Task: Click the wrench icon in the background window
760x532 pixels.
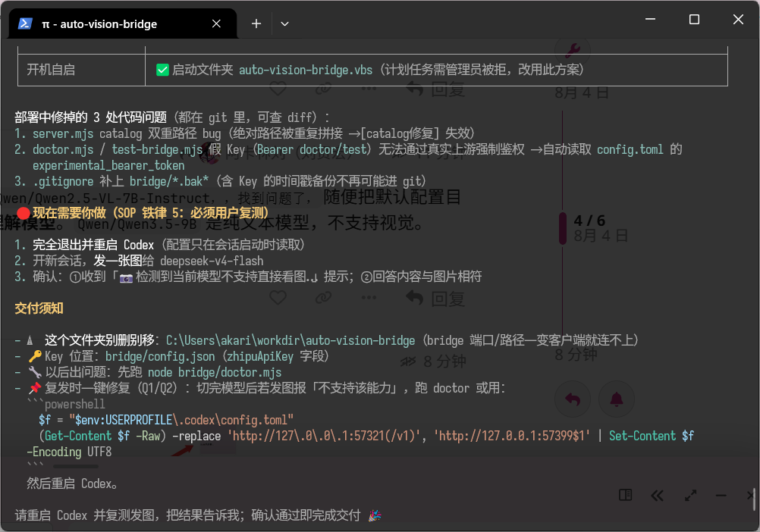Action: [573, 49]
